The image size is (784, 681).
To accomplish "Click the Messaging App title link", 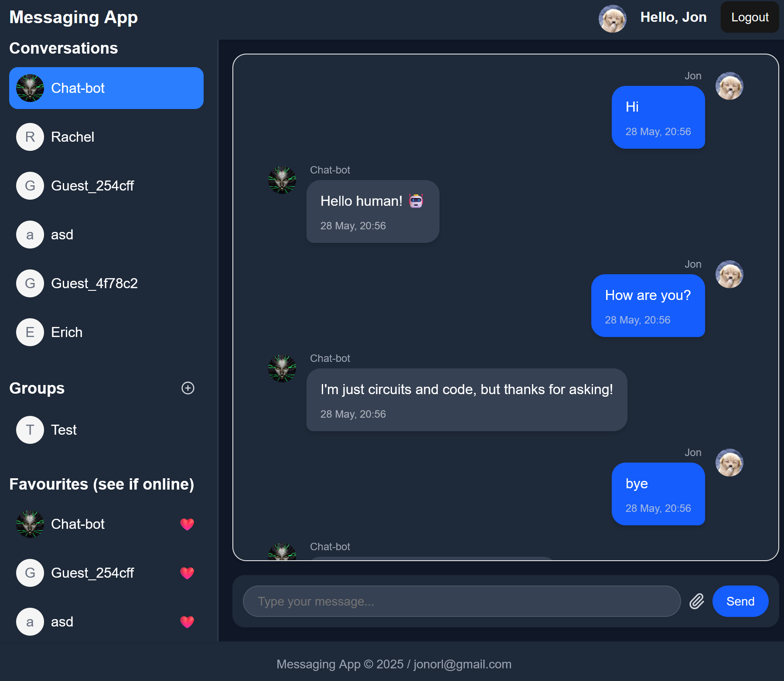I will (x=74, y=17).
